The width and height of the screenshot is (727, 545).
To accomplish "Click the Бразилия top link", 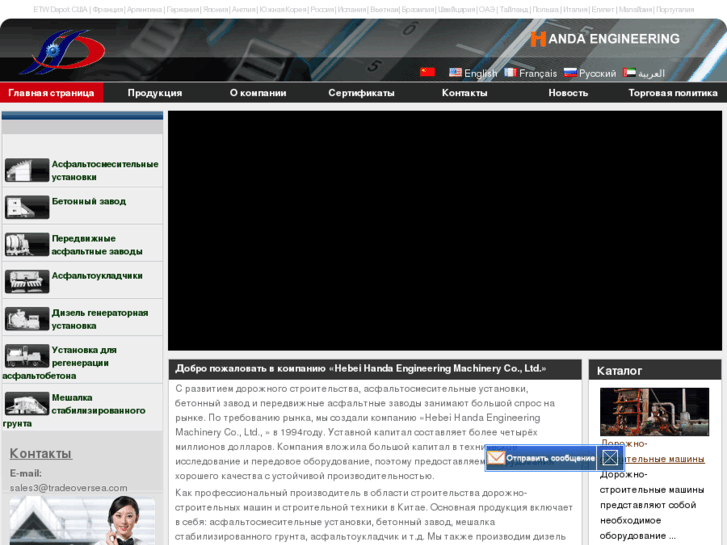I will pyautogui.click(x=418, y=9).
